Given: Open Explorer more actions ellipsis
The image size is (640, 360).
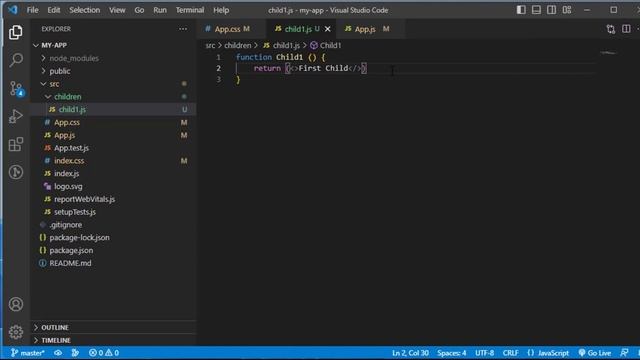Looking at the screenshot, I should 183,29.
